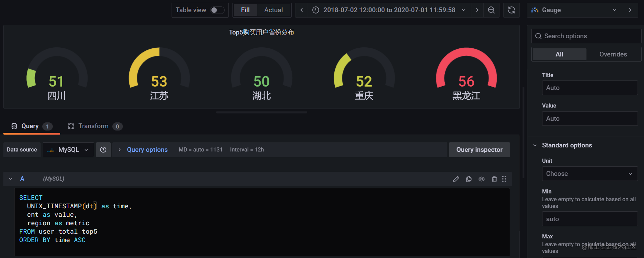Click the database icon on Query tab
Image resolution: width=644 pixels, height=258 pixels.
[14, 126]
